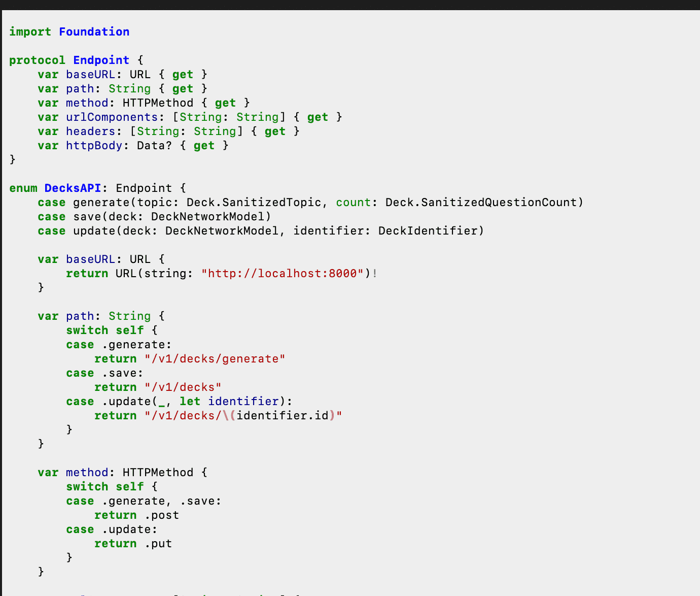
Task: Click the "/v1/decks" string in the save case
Action: click(183, 387)
